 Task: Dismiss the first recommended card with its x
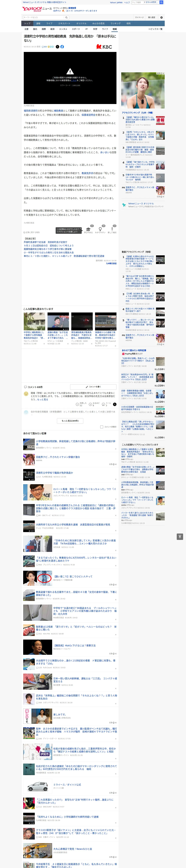coord(44,344)
